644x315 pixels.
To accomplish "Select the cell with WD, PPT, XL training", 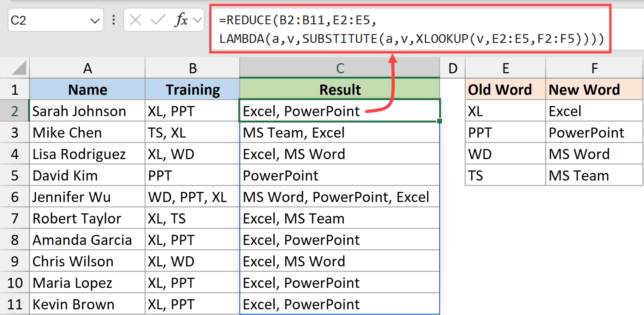I will (192, 197).
